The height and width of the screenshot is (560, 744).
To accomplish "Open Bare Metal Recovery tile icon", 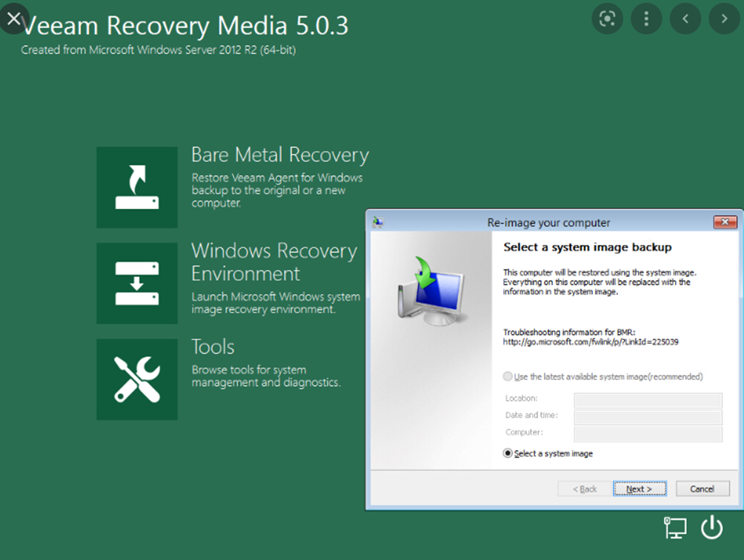I will click(137, 187).
